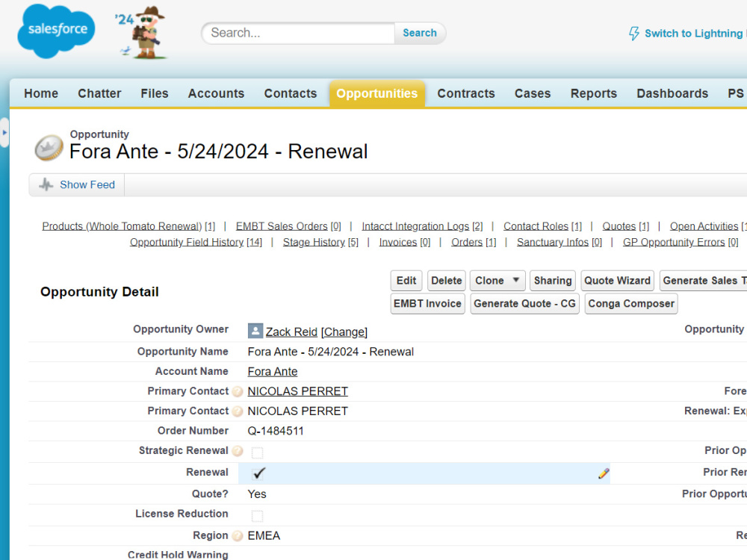Open the Dashboards tab
Viewport: 747px width, 560px height.
(672, 93)
